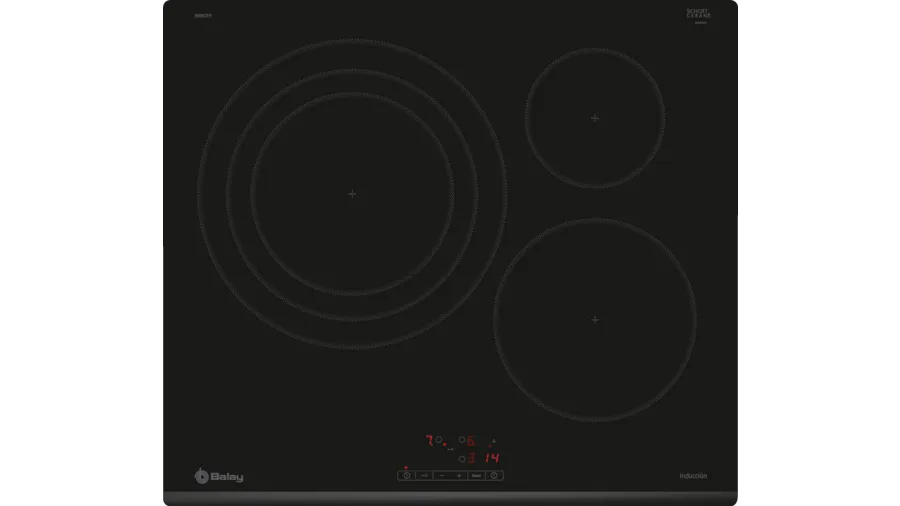Click the center cross of the large left zone
The height and width of the screenshot is (506, 900).
tap(352, 194)
